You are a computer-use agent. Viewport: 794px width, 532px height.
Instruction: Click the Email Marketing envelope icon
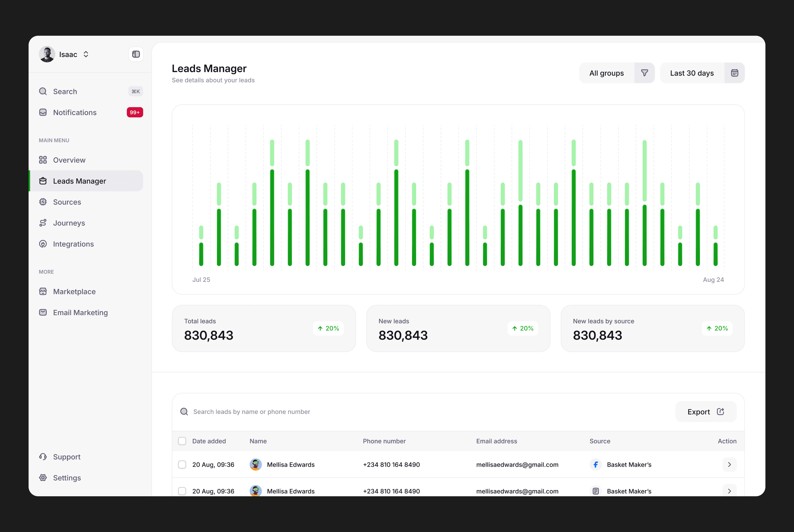point(43,312)
